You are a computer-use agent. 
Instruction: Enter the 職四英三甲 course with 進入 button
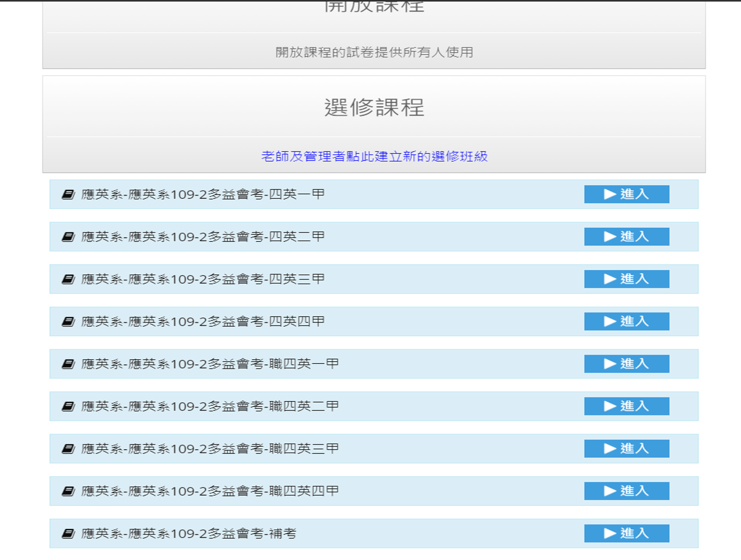[x=627, y=449]
